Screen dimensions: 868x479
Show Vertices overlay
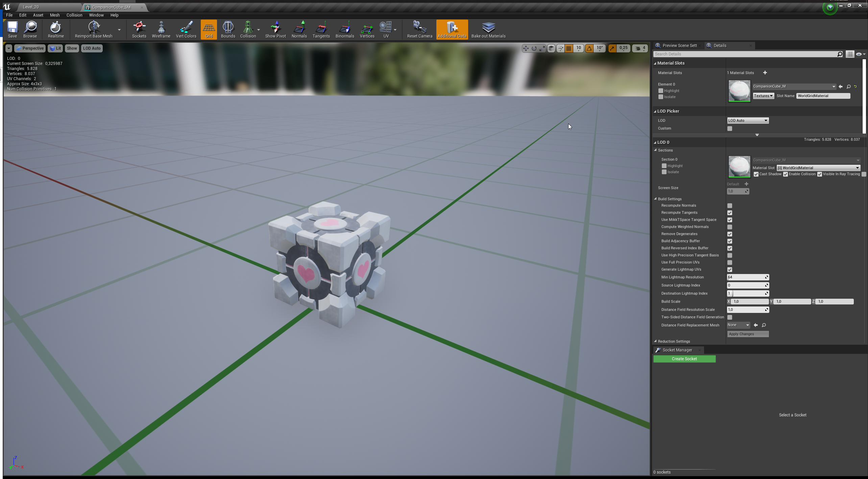coord(367,29)
